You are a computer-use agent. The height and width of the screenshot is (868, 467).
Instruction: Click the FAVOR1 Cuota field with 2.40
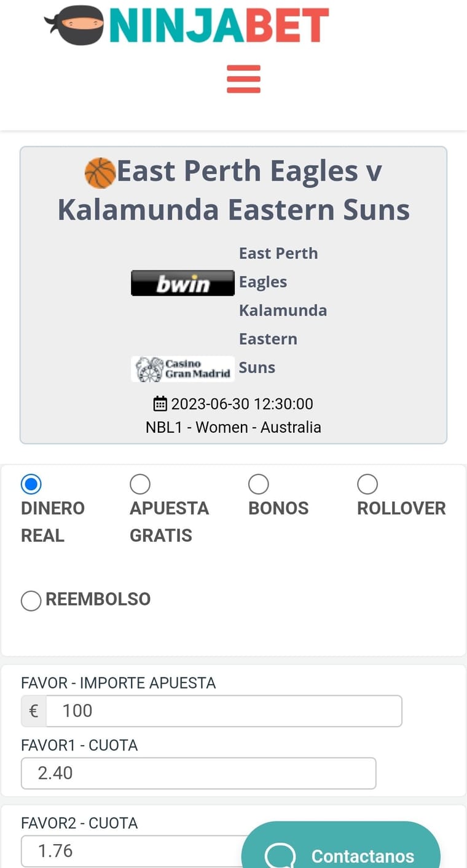click(198, 773)
